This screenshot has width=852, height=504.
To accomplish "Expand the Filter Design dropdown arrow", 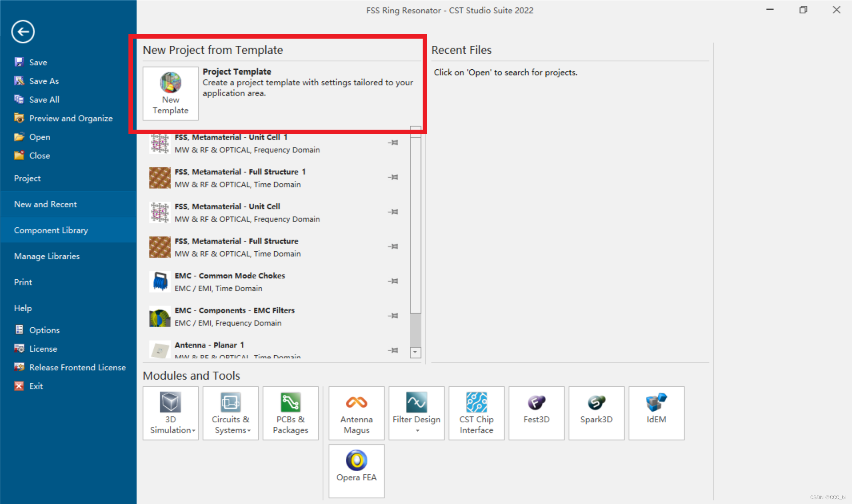I will click(417, 430).
